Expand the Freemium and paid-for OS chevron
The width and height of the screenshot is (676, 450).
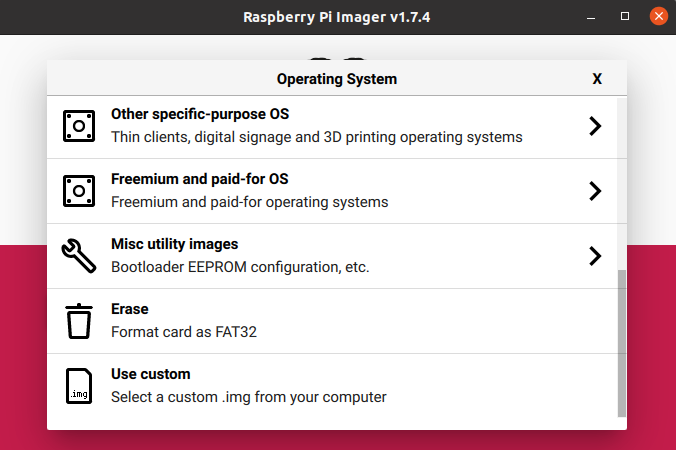595,191
